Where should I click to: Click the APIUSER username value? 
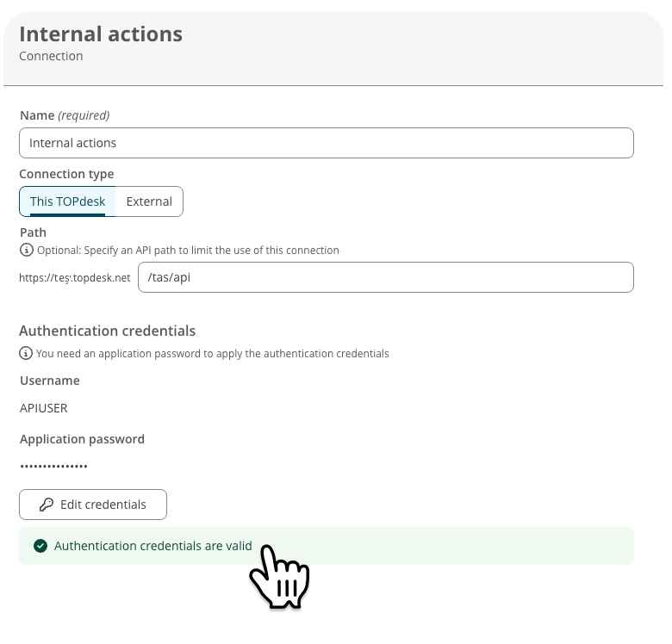(43, 408)
